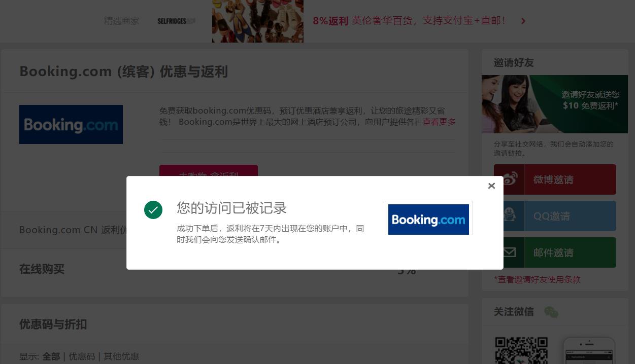Click the WeChat QR code image
Viewport: 635px width, 364px height.
click(521, 350)
